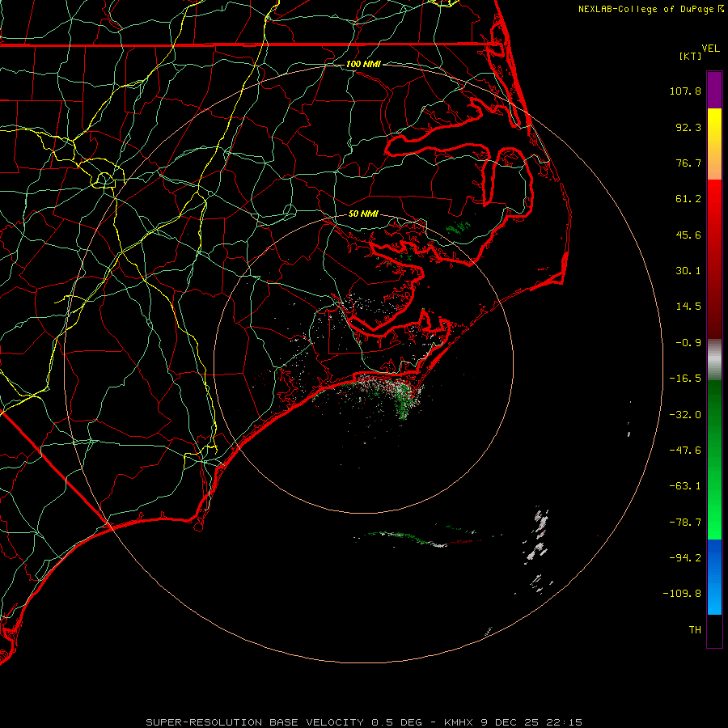
Task: Click the -32.0 scale value
Action: pyautogui.click(x=685, y=415)
